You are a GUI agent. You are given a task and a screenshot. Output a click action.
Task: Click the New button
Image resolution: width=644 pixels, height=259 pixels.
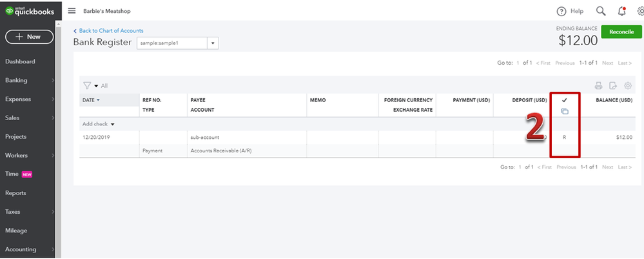[x=29, y=37]
